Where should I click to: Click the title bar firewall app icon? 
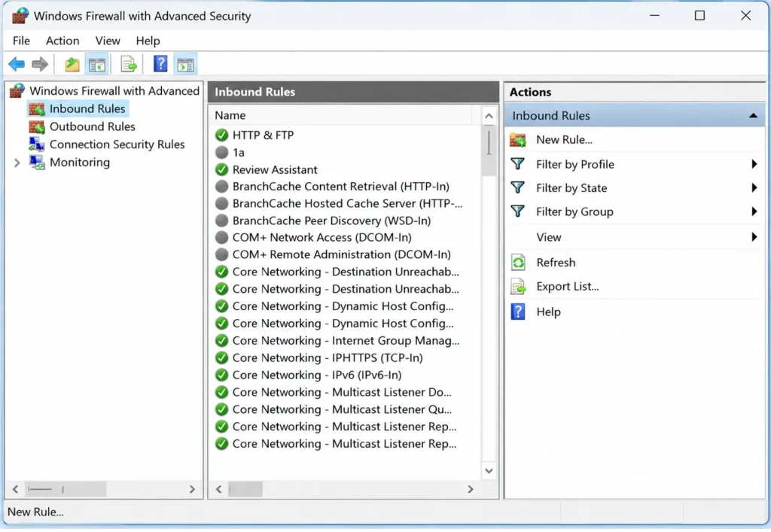point(20,16)
